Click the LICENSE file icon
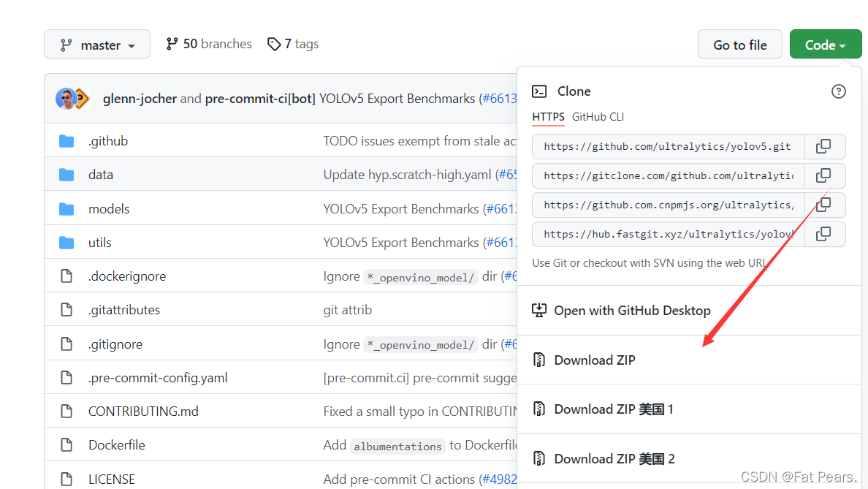This screenshot has height=489, width=868. pyautogui.click(x=66, y=479)
